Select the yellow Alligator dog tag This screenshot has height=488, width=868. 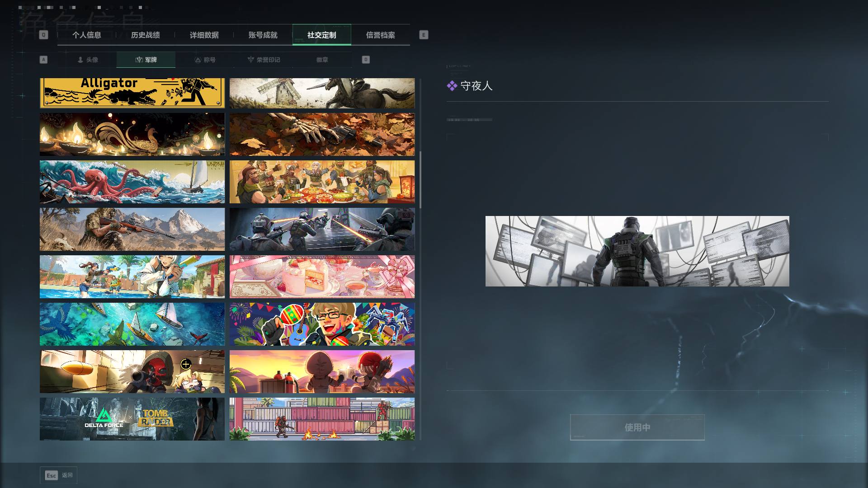(x=132, y=93)
